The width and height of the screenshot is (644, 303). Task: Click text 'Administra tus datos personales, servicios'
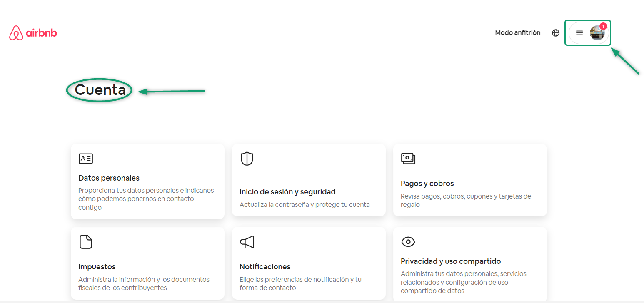pyautogui.click(x=464, y=274)
